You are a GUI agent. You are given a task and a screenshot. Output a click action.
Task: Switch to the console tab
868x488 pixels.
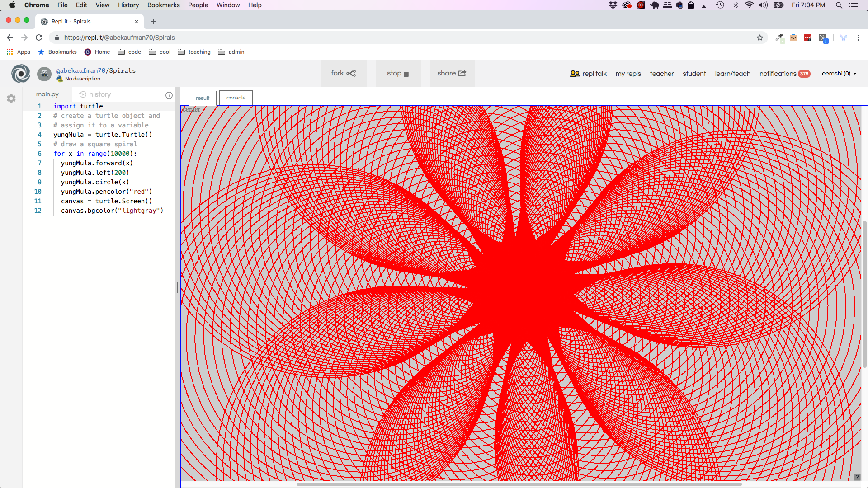(236, 98)
